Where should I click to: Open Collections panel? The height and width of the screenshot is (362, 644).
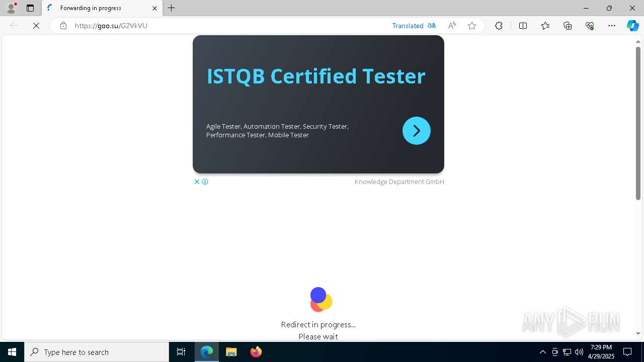568,26
